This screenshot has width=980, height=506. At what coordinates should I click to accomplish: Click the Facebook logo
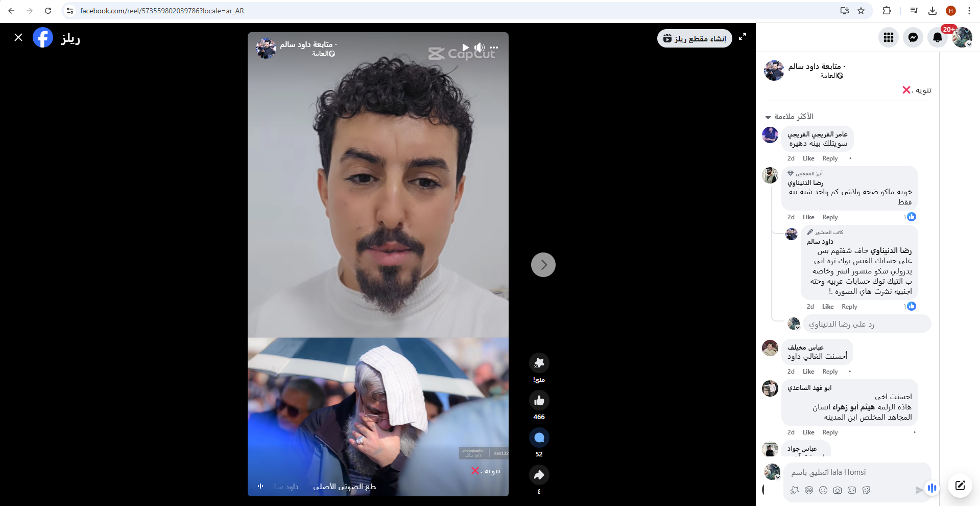[x=43, y=37]
